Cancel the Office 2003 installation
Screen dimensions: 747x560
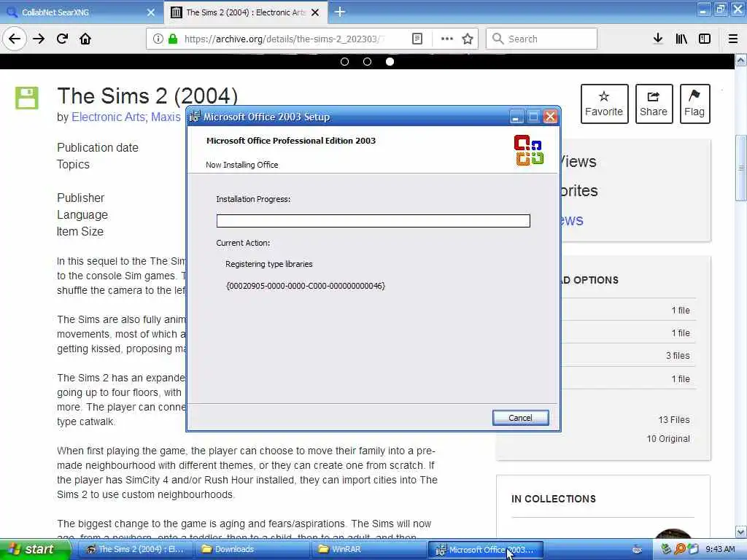[520, 418]
